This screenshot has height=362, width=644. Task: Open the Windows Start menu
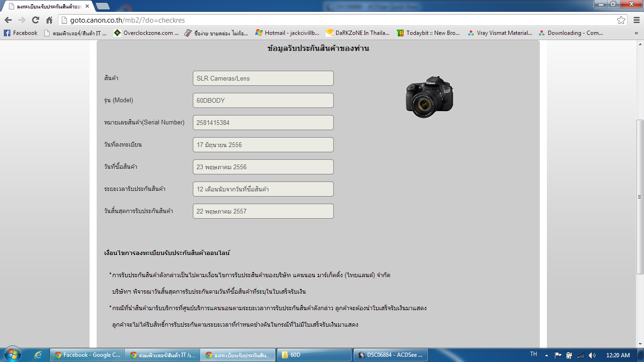(x=12, y=355)
